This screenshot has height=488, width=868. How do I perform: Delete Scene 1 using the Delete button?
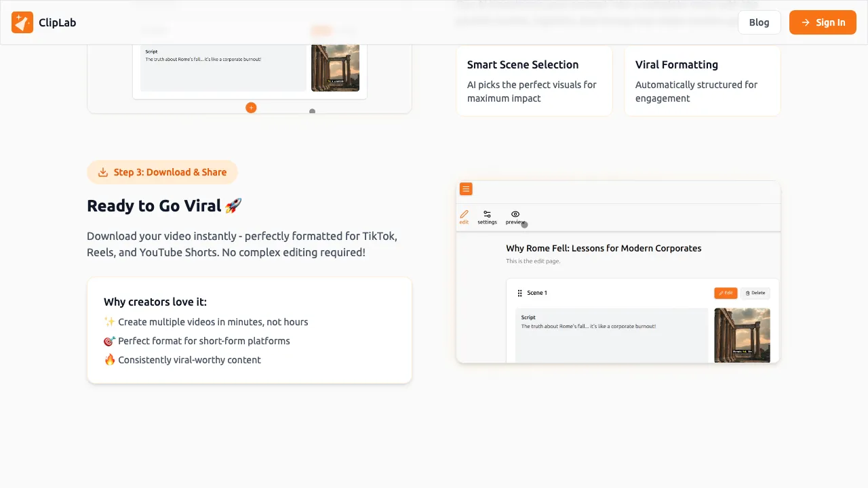(x=755, y=293)
